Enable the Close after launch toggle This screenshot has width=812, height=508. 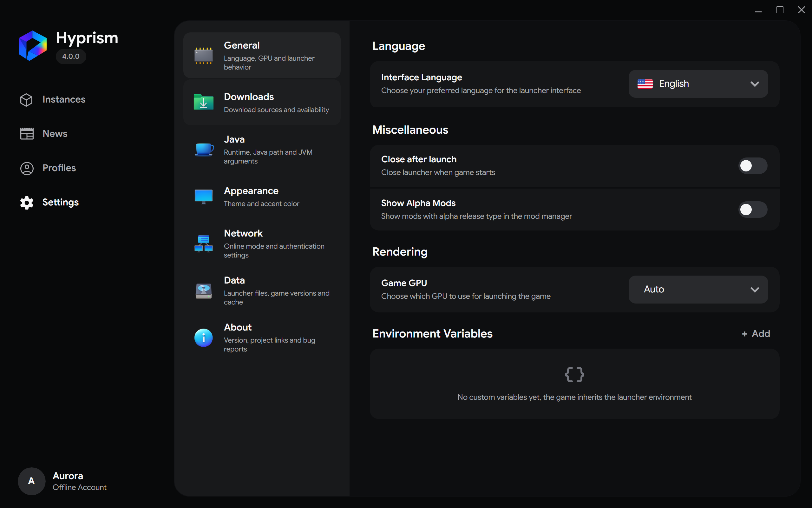point(753,166)
